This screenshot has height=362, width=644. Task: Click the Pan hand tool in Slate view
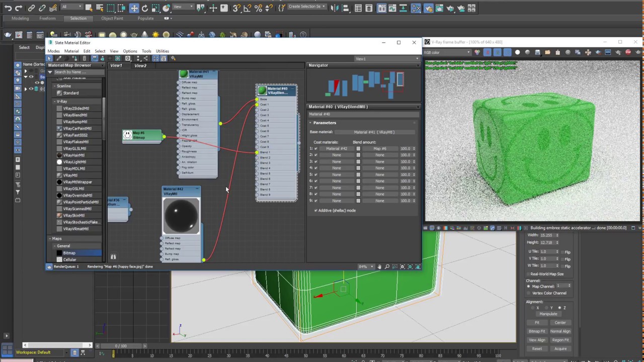379,266
